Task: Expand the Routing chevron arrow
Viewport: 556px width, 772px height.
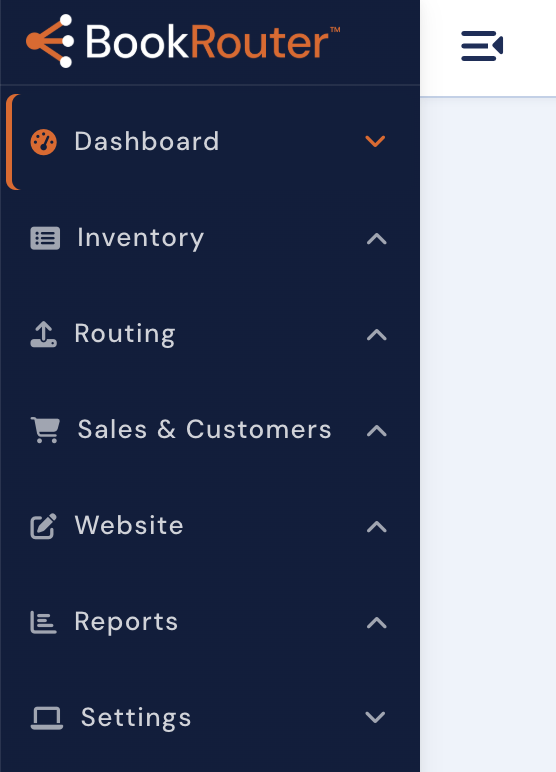Action: pyautogui.click(x=377, y=335)
